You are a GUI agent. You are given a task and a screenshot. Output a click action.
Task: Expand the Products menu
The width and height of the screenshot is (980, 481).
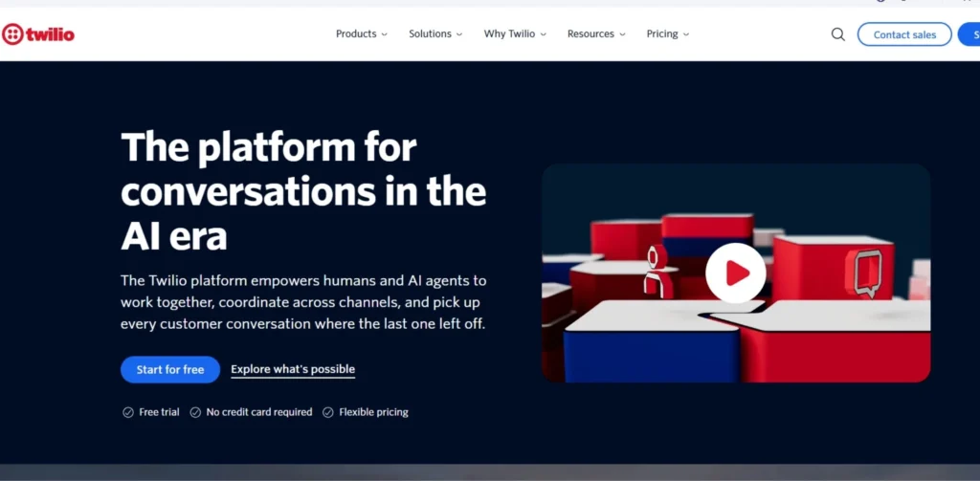361,33
